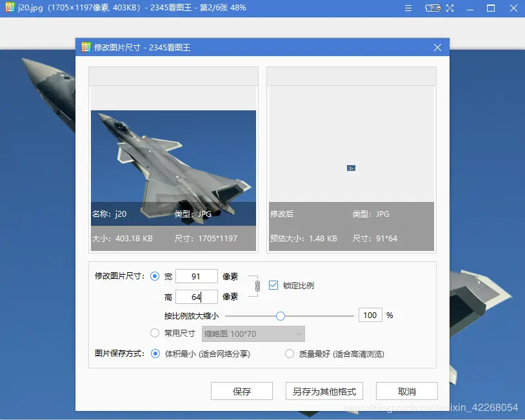This screenshot has width=525, height=420.
Task: Click the height input field showing 64
Action: click(x=197, y=297)
